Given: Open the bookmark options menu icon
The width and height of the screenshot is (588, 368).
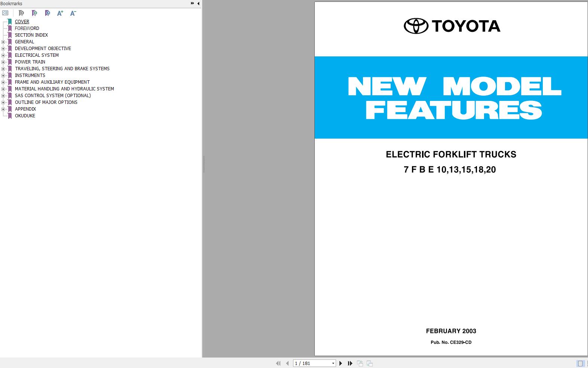Looking at the screenshot, I should [x=5, y=13].
